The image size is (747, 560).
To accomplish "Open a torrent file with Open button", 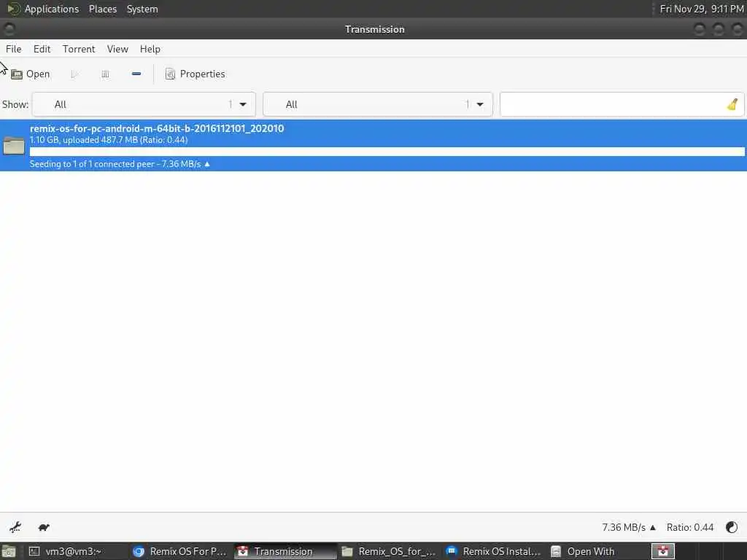I will (31, 74).
